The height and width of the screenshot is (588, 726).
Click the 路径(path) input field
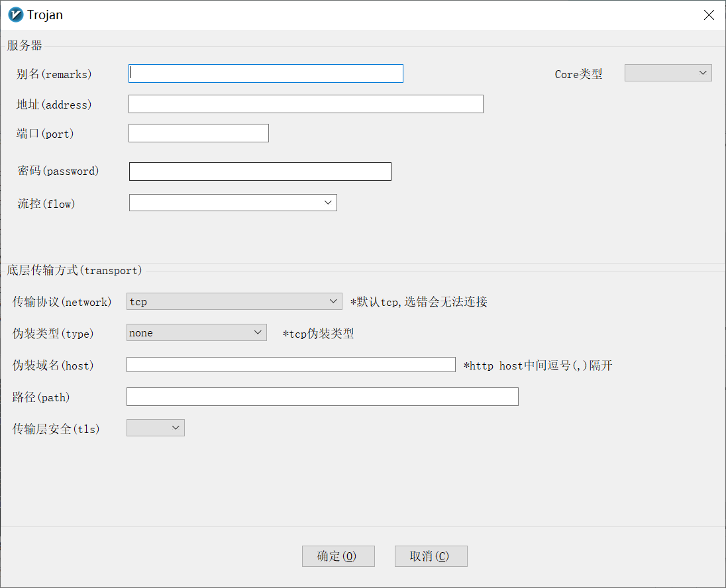pyautogui.click(x=322, y=397)
